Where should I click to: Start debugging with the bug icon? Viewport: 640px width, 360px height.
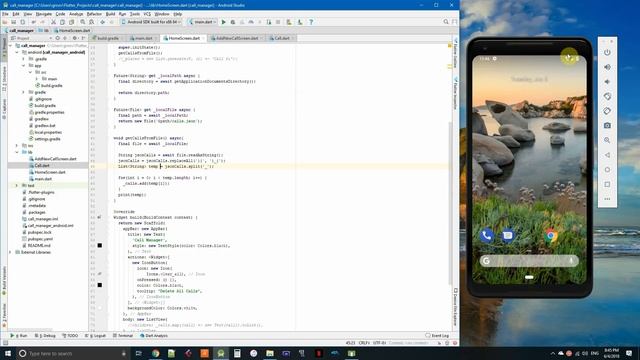coord(233,22)
